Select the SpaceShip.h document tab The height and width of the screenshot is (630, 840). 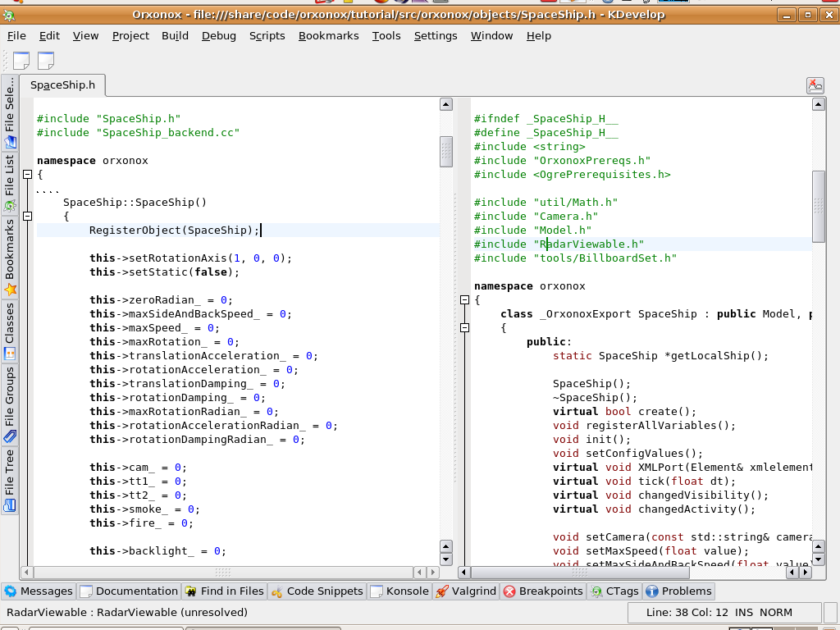[x=62, y=85]
